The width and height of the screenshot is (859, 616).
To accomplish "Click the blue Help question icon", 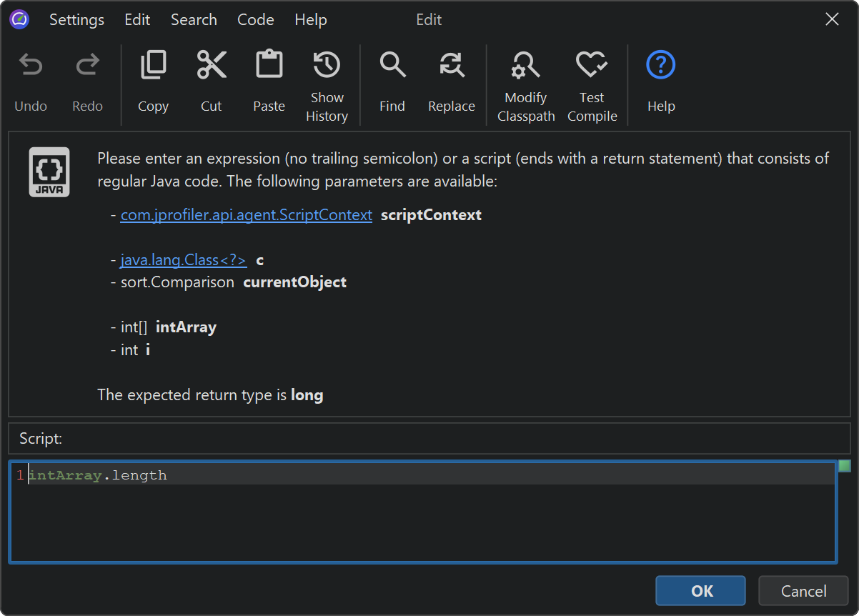I will click(660, 66).
